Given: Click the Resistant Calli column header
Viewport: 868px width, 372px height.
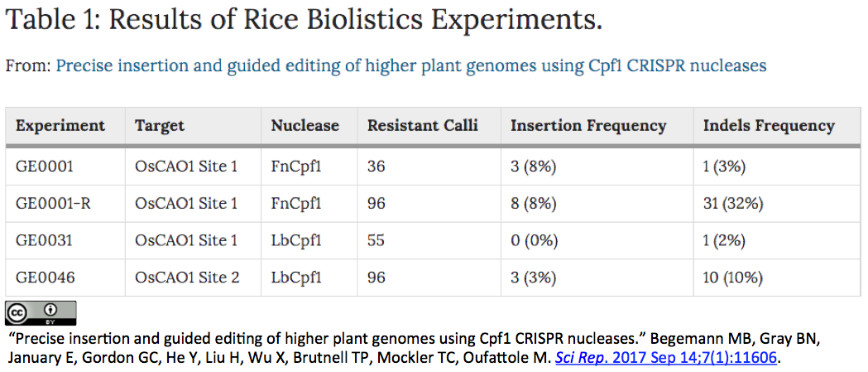Looking at the screenshot, I should tap(422, 126).
